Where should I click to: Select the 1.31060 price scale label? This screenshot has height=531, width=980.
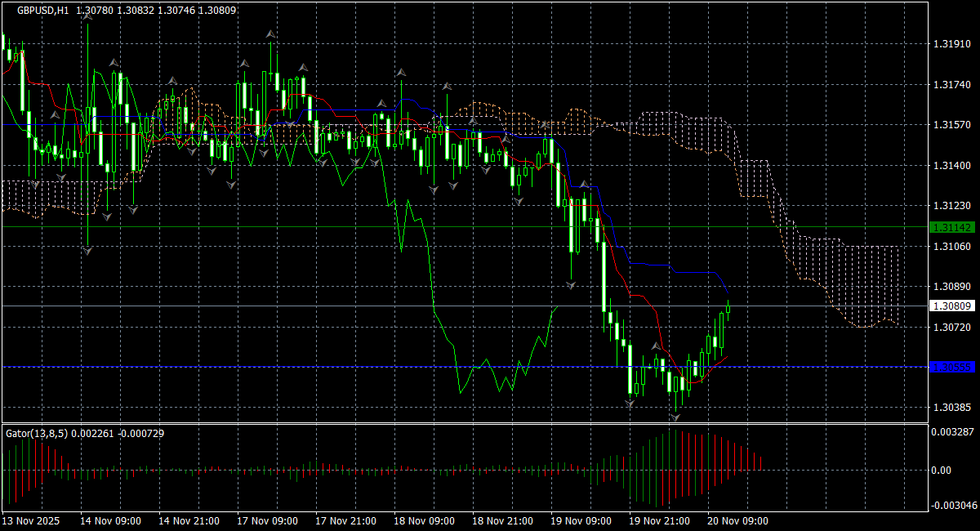click(951, 247)
